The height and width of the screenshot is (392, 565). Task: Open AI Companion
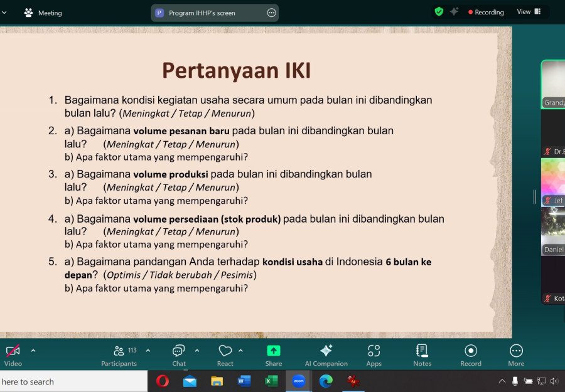pyautogui.click(x=326, y=355)
